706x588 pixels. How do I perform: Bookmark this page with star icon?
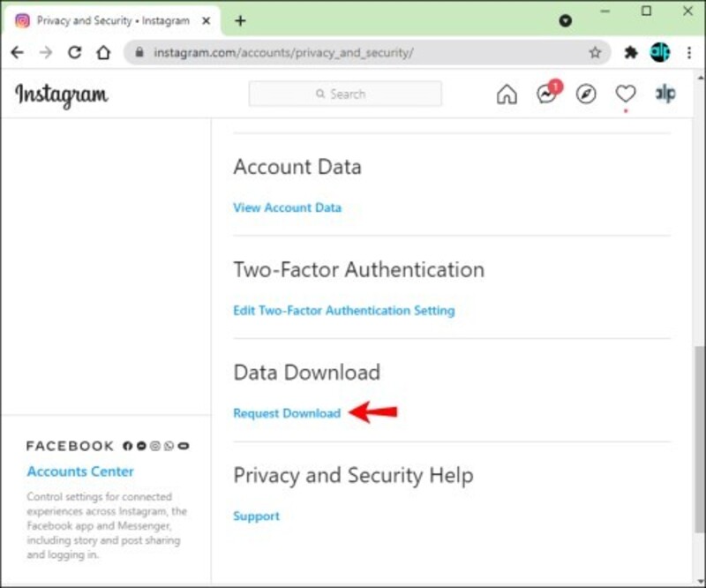(x=595, y=53)
